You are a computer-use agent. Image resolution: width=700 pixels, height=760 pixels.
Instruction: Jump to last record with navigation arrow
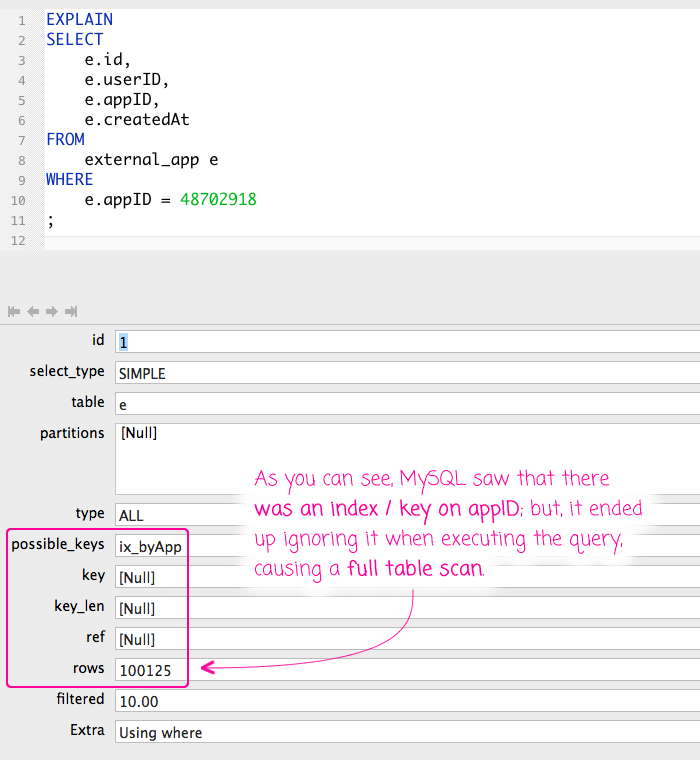pyautogui.click(x=70, y=311)
